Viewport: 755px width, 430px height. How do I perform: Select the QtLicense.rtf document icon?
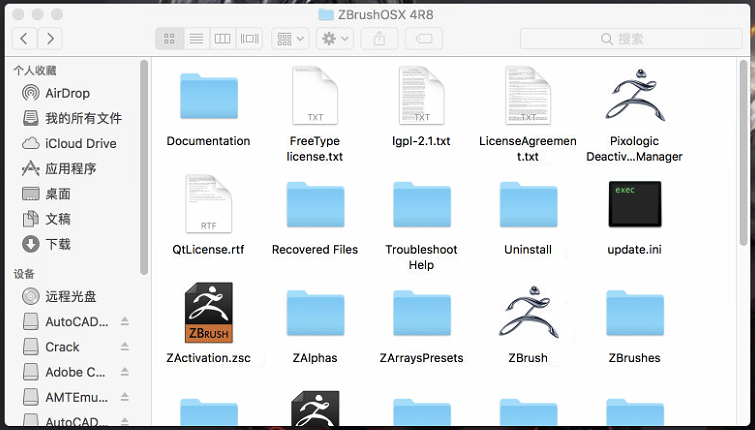208,204
